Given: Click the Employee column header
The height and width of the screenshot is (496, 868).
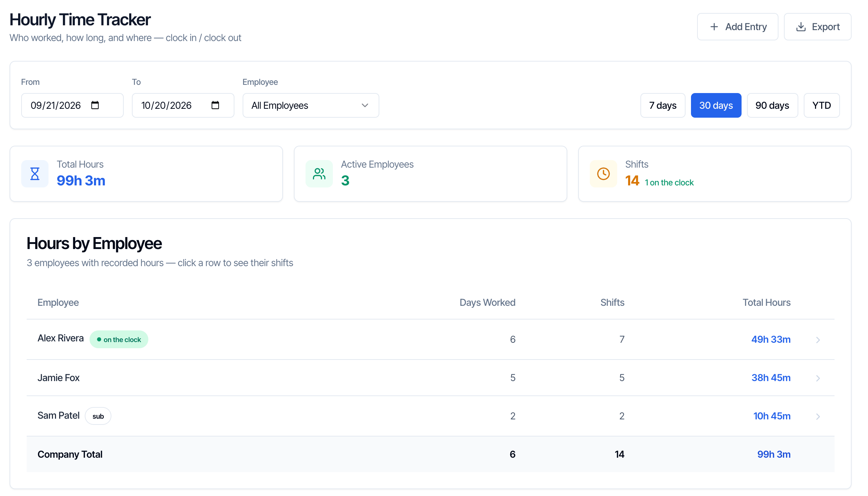Looking at the screenshot, I should point(58,302).
